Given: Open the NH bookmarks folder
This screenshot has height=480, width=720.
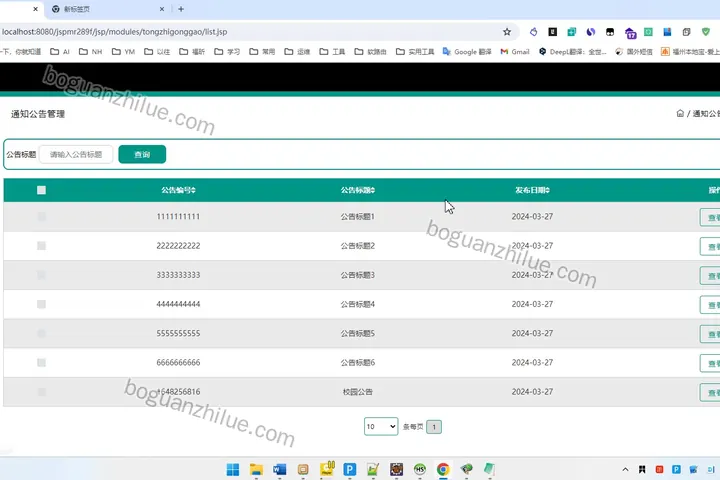Looking at the screenshot, I should tap(90, 51).
